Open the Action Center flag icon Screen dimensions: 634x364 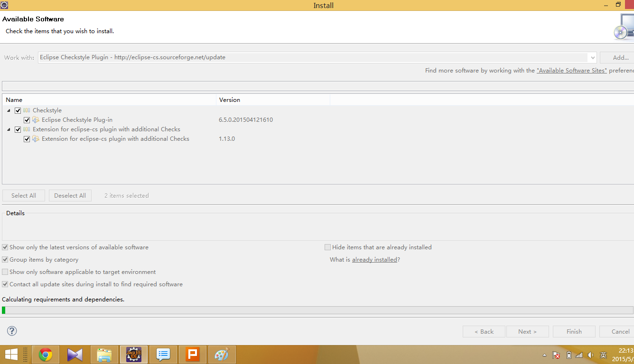pyautogui.click(x=557, y=355)
